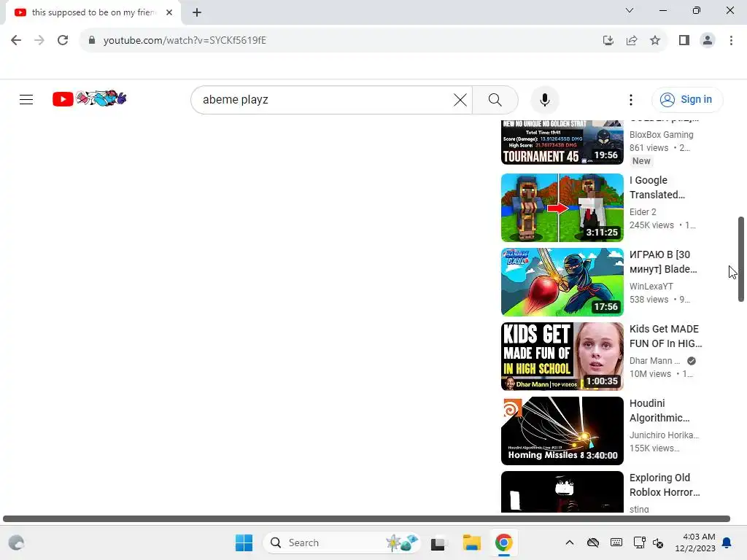Click the New badge under BloxBox video
Image resolution: width=747 pixels, height=560 pixels.
click(641, 161)
